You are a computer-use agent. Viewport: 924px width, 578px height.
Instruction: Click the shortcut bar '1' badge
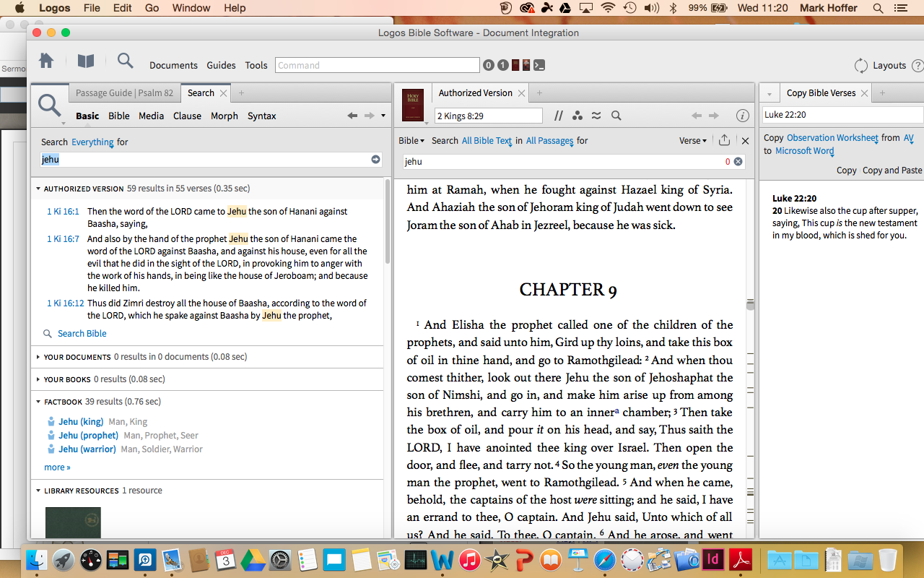(x=502, y=65)
